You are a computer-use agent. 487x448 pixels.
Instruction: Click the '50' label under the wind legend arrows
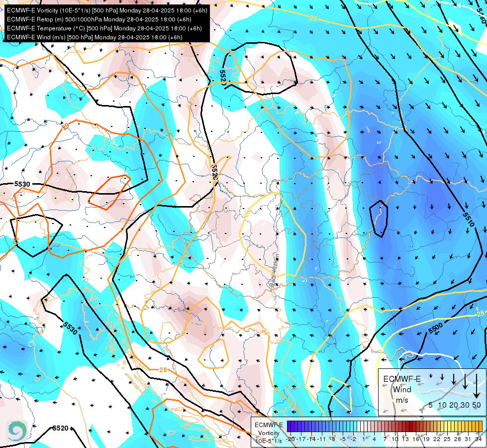click(477, 405)
